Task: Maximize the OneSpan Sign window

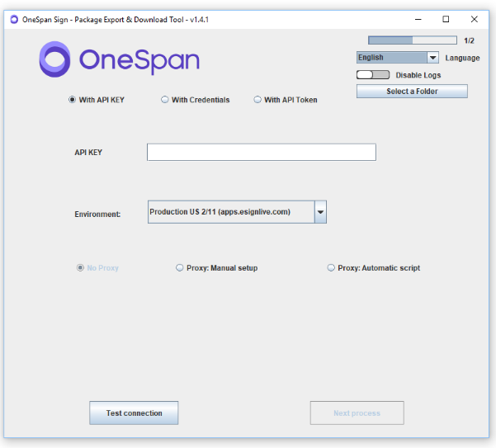Action: pyautogui.click(x=446, y=20)
